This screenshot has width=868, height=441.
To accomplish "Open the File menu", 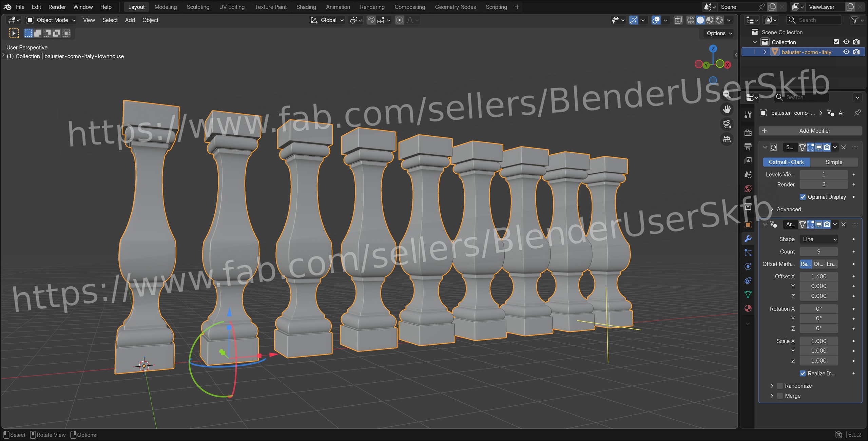I will click(20, 7).
